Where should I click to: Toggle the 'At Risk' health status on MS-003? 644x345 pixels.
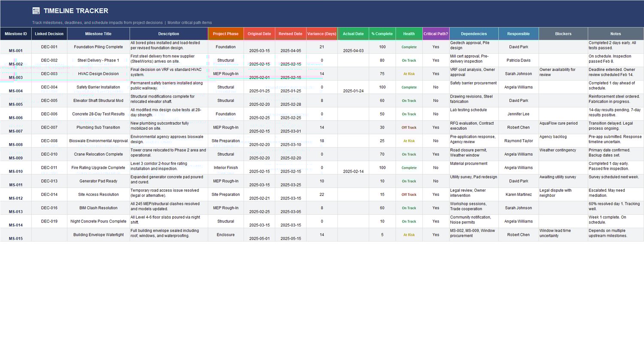coord(408,74)
